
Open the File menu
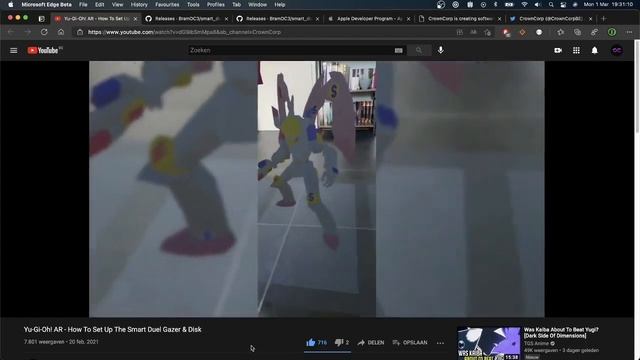pos(83,4)
